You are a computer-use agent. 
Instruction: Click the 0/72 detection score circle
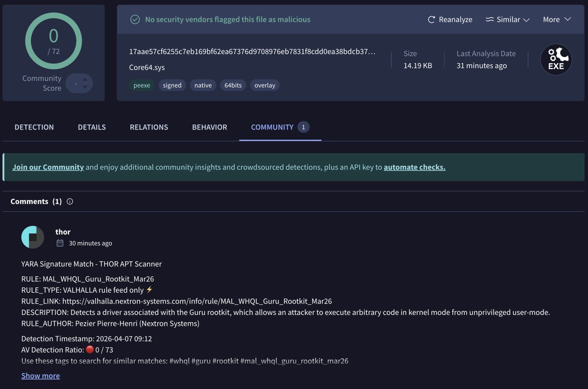click(x=53, y=41)
